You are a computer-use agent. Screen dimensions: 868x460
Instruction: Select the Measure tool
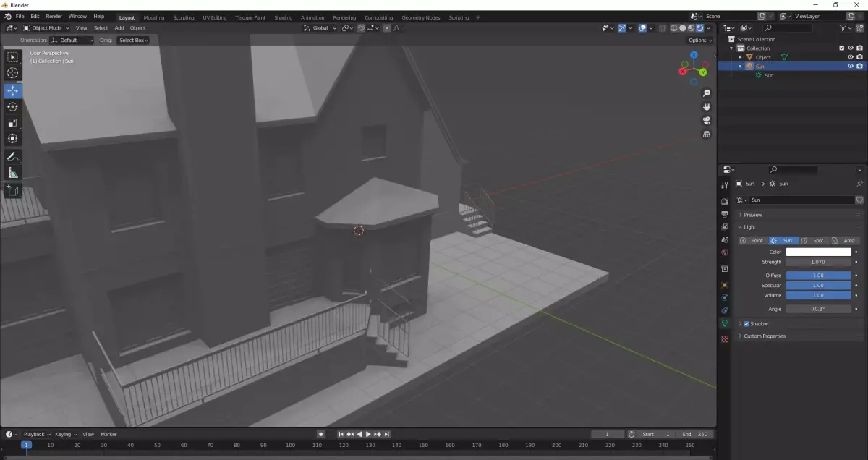tap(13, 173)
